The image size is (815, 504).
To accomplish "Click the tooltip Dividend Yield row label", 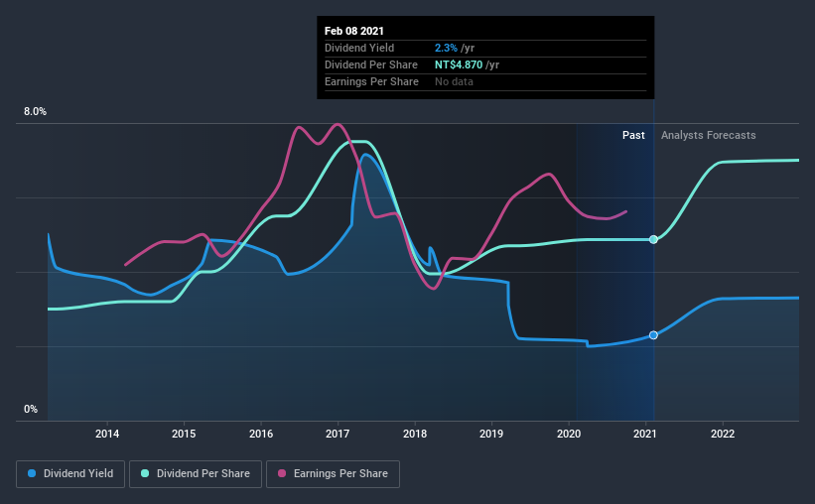I will 359,48.
